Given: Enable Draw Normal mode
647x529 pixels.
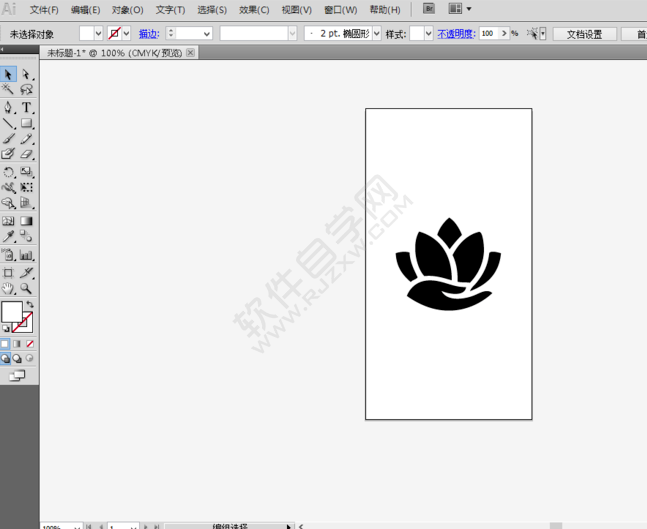Looking at the screenshot, I should [x=5, y=359].
